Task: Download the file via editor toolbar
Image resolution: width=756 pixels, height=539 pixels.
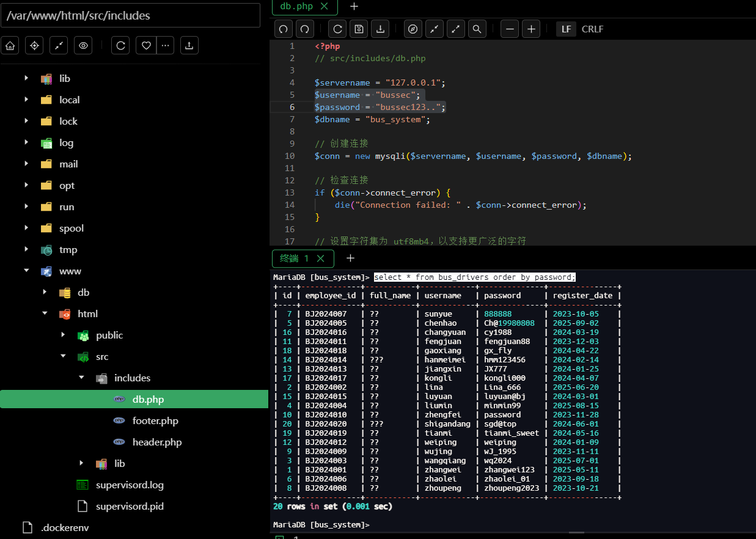Action: (x=381, y=29)
